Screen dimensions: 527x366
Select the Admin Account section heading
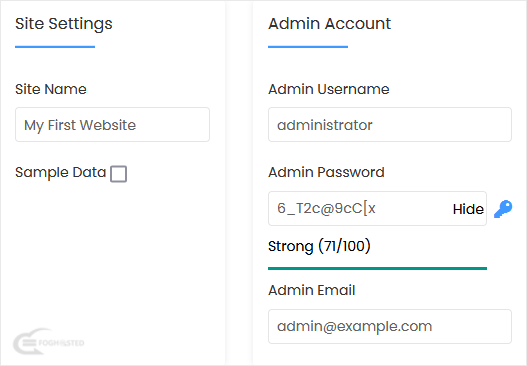(329, 24)
